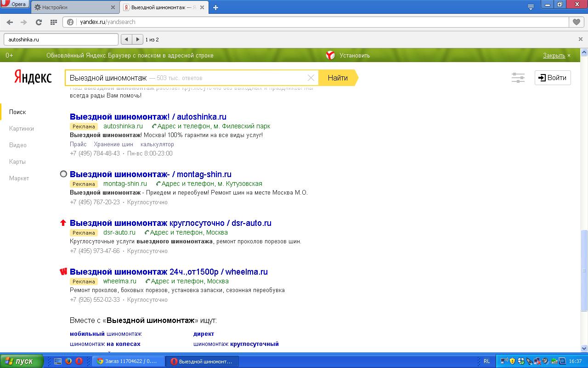Switch to the Настройки tab
588x368 pixels.
point(76,7)
